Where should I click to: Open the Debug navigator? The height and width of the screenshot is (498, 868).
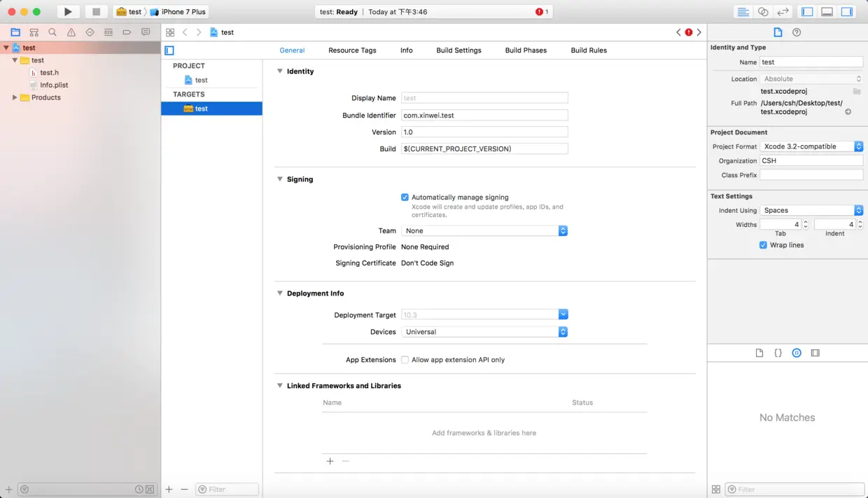coord(108,32)
